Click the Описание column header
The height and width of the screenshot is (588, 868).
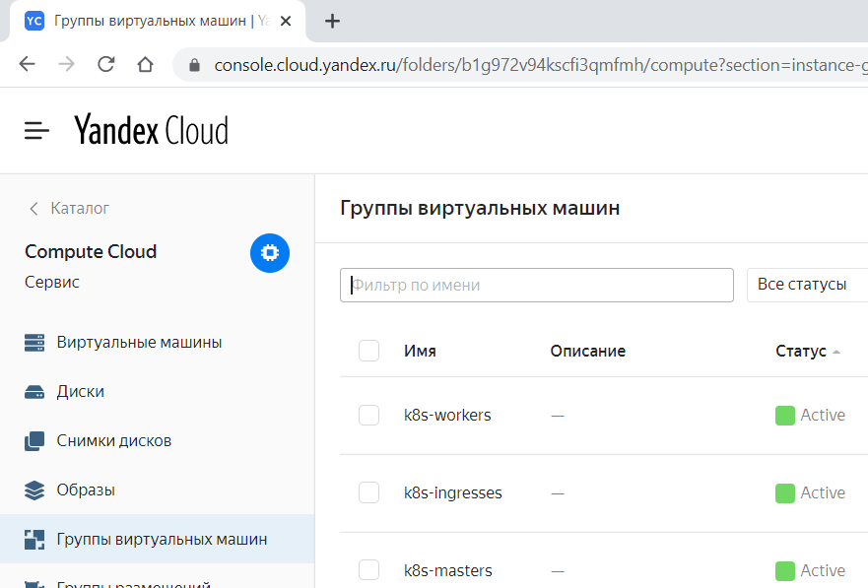[588, 351]
